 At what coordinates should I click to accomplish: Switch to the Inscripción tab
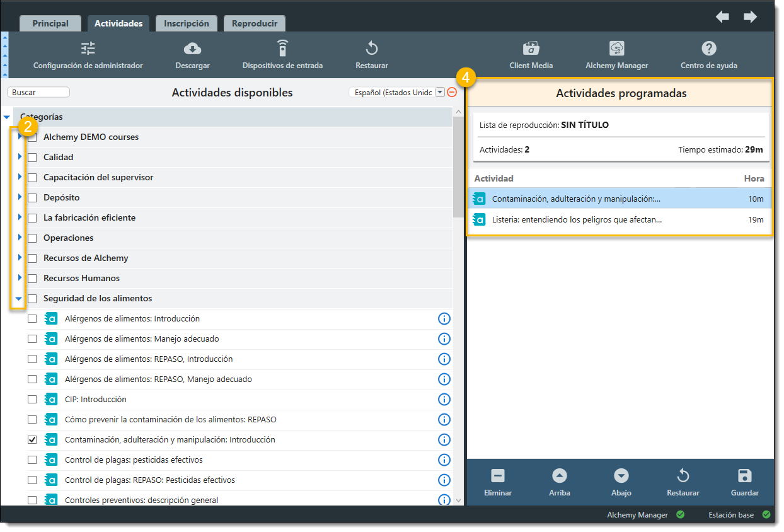(x=186, y=23)
